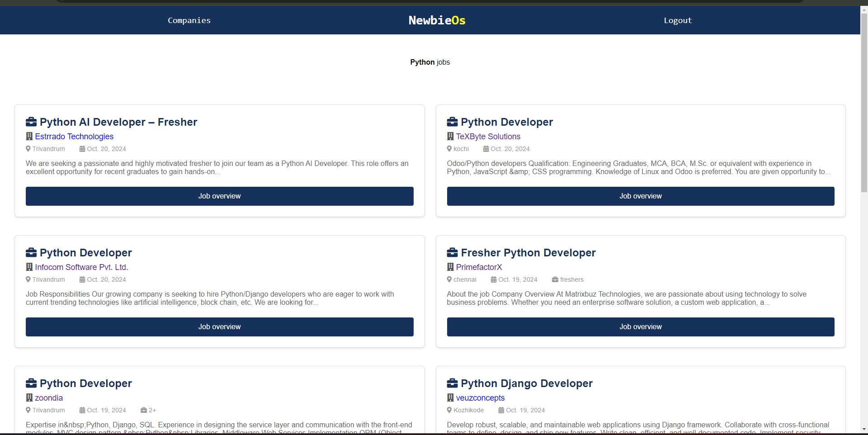Click briefcase icon beside Python AI Developer – Fresher
The width and height of the screenshot is (868, 435).
point(31,122)
